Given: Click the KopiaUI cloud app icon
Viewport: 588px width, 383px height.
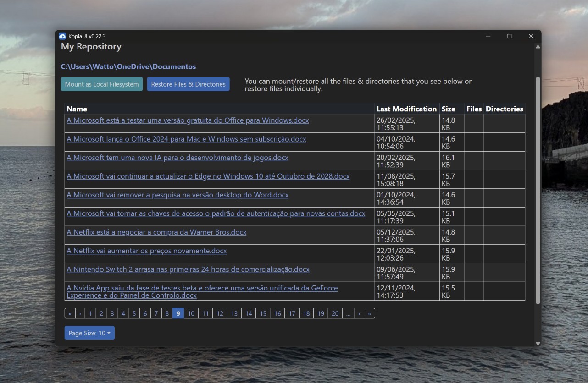Looking at the screenshot, I should point(62,36).
